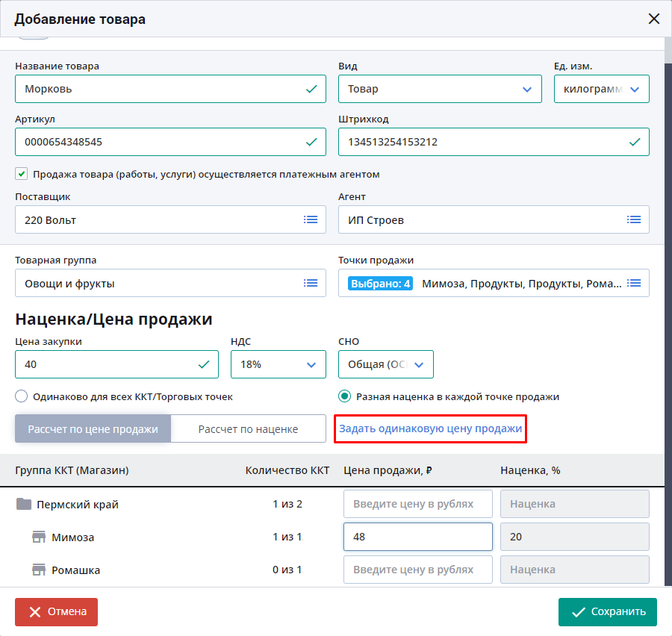Viewport: 672px width, 636px height.
Task: Open the Поставщик list selector icon
Action: [x=311, y=220]
